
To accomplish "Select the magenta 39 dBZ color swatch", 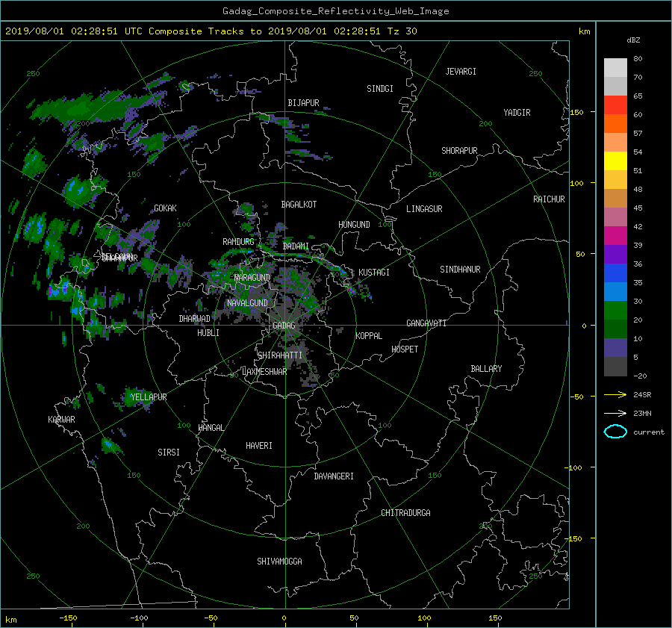I will tap(615, 235).
